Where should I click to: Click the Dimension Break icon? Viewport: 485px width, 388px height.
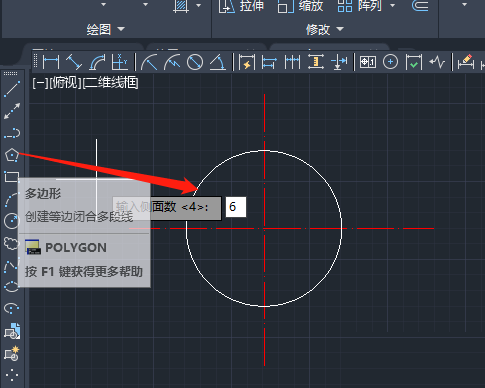(x=339, y=62)
